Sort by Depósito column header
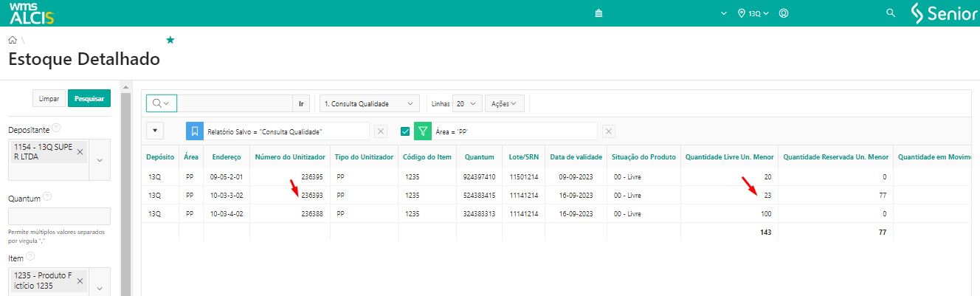This screenshot has height=296, width=980. tap(159, 157)
